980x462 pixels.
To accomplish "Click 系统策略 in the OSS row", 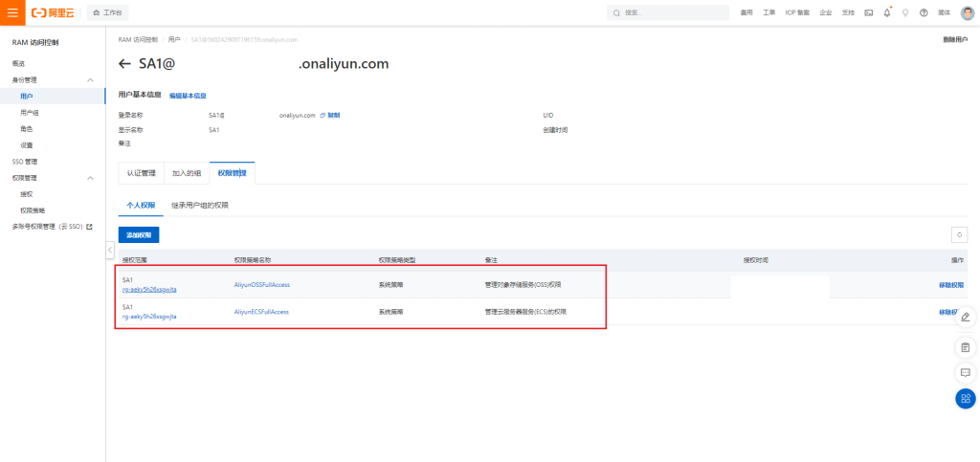I will [x=390, y=285].
